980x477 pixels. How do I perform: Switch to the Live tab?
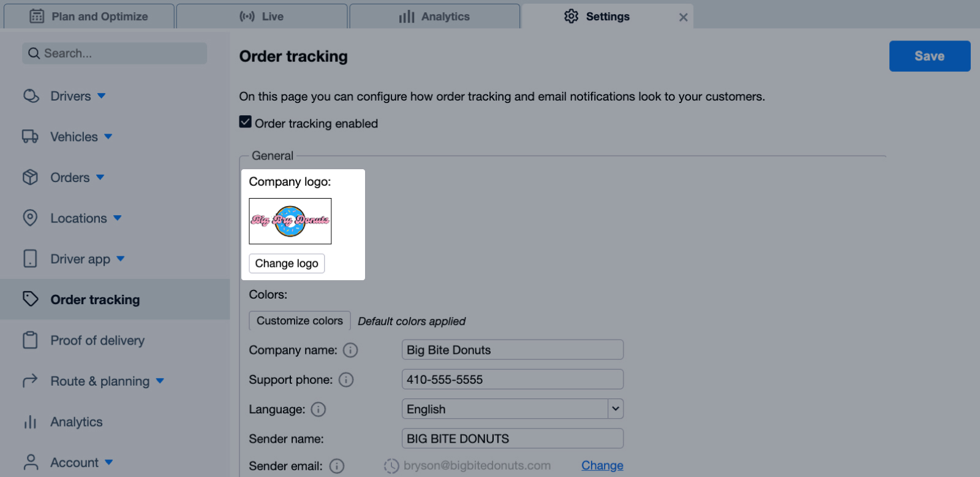pyautogui.click(x=262, y=17)
